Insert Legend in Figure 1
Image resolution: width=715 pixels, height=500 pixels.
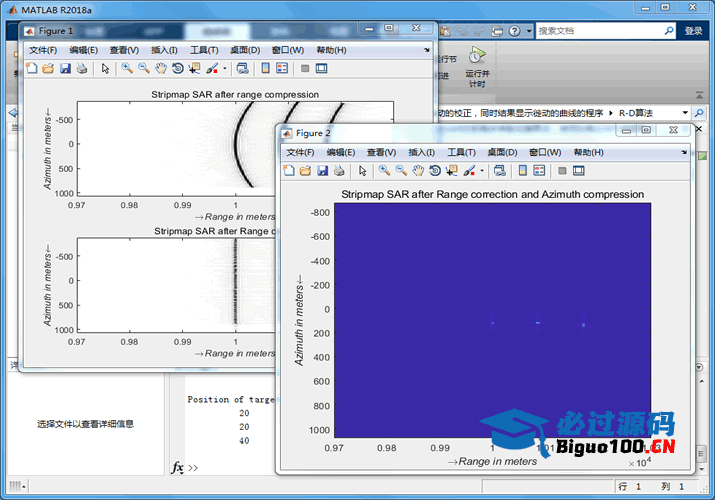tap(282, 68)
